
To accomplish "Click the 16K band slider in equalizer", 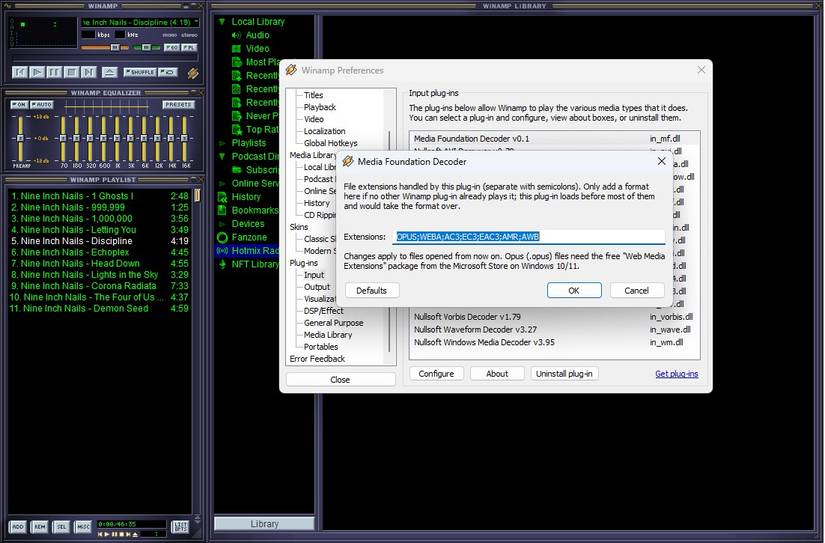I will coord(185,138).
